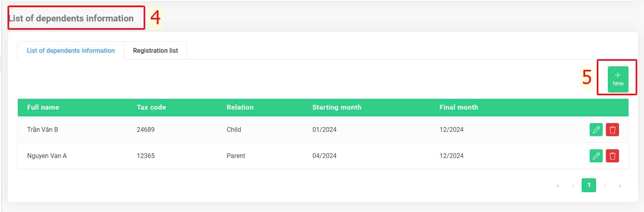Edit the Trần Văn B dependent row

point(596,129)
